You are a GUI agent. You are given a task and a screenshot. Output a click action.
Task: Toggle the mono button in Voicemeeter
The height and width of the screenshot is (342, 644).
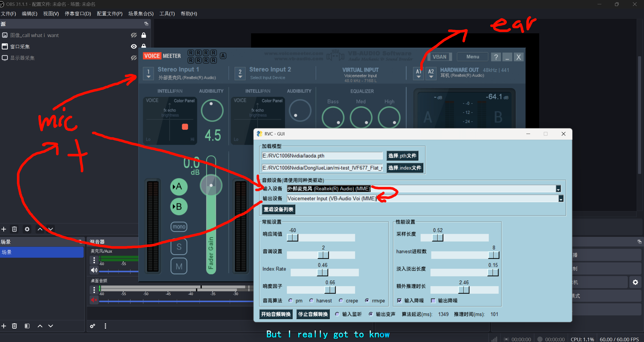coord(179,227)
